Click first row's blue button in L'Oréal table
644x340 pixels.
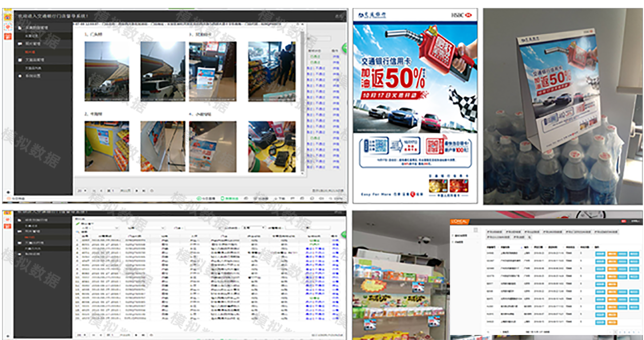(600, 254)
